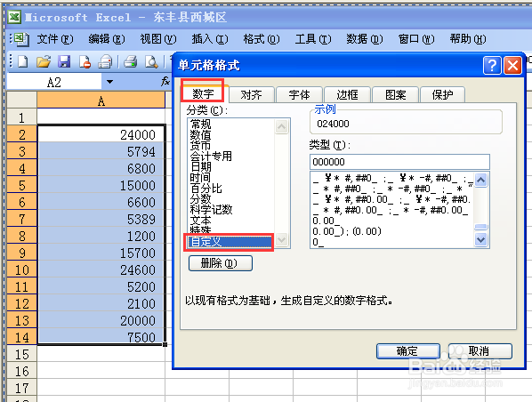The width and height of the screenshot is (532, 402).
Task: Select 百分比 in category list
Action: coord(206,189)
